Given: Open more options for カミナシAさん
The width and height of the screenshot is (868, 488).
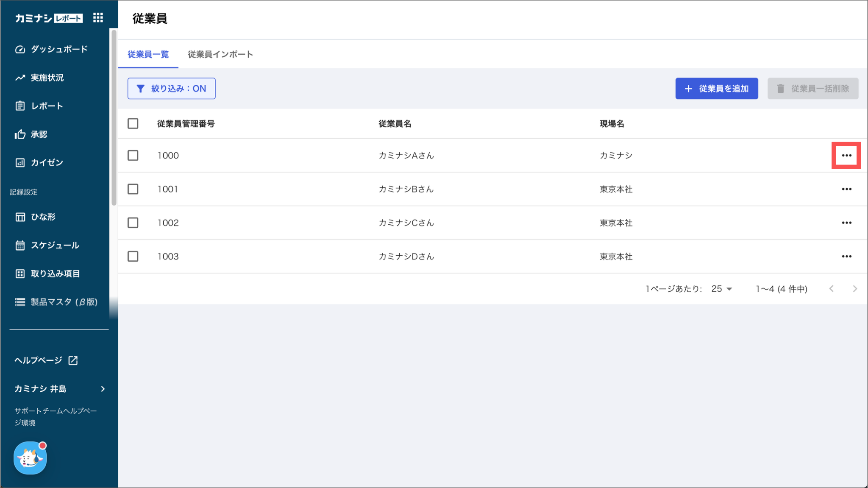Looking at the screenshot, I should [846, 156].
